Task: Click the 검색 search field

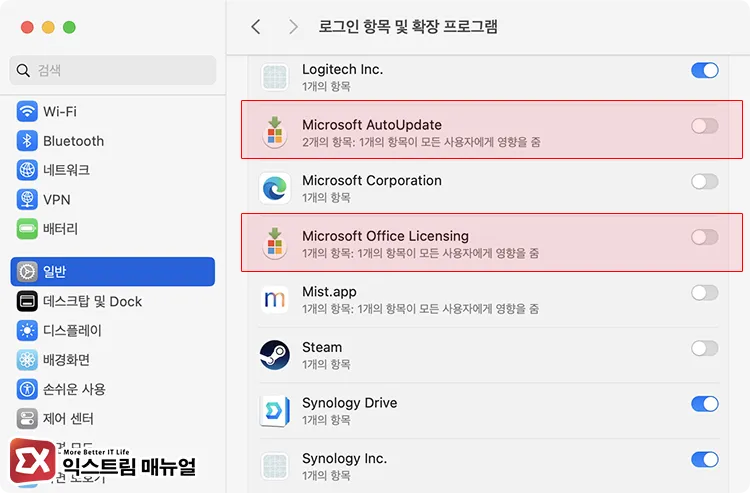Action: (113, 70)
